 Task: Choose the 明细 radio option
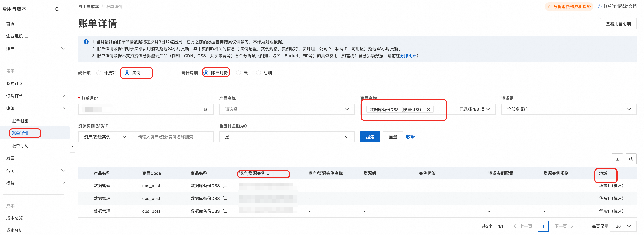258,73
